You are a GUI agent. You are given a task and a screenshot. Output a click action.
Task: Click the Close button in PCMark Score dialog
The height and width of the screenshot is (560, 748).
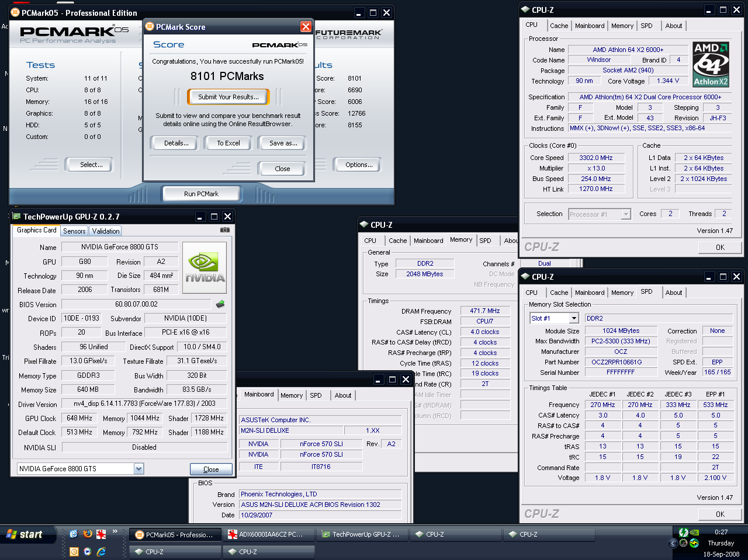[282, 169]
